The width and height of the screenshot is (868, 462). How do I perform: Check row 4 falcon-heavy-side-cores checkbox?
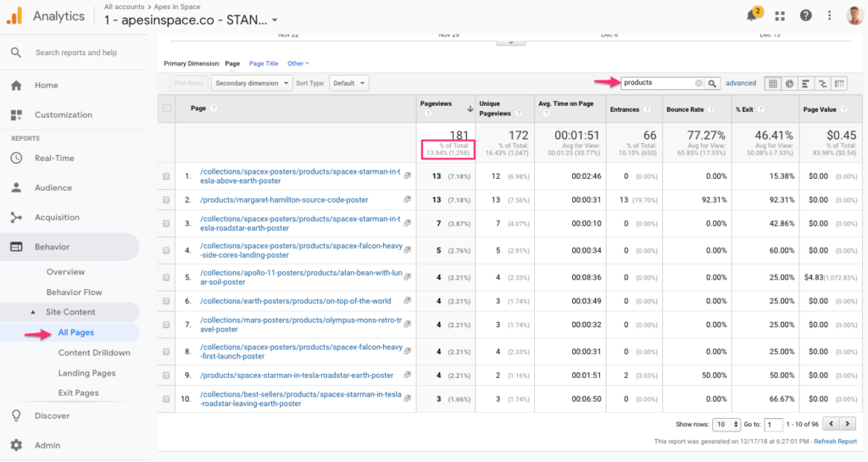166,251
